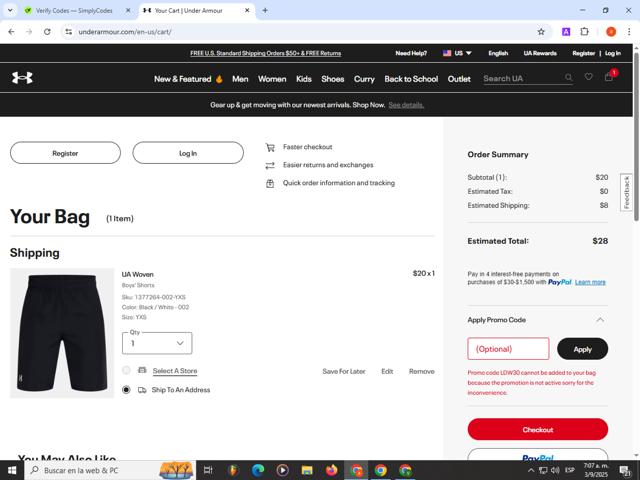Open the Shoes menu

click(x=333, y=79)
